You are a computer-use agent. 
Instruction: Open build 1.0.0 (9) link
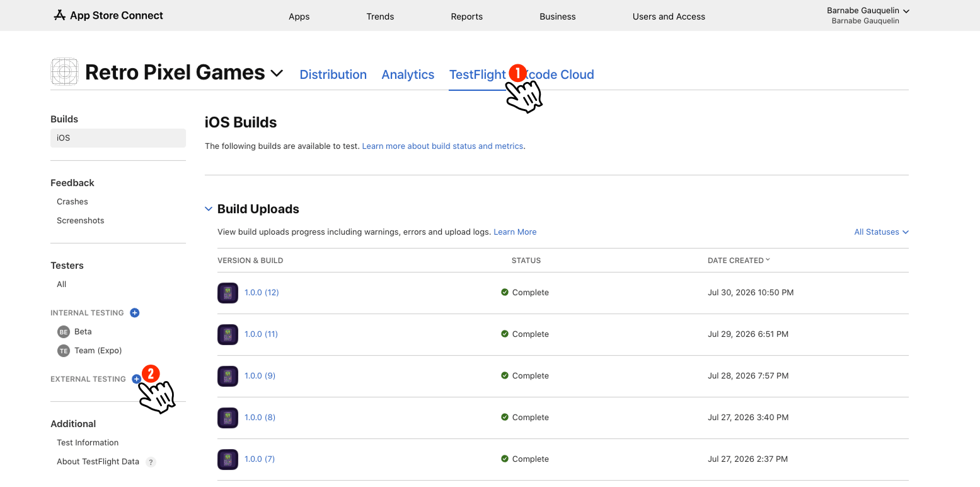click(260, 376)
